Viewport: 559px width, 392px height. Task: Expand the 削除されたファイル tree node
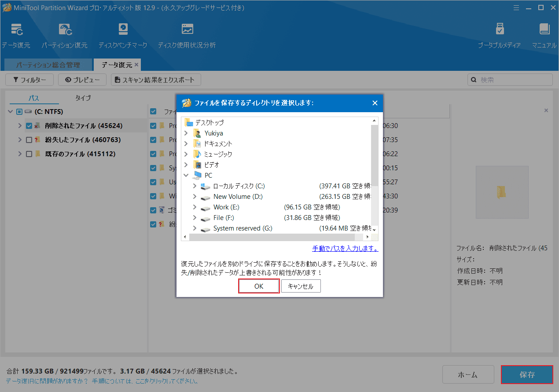(19, 126)
